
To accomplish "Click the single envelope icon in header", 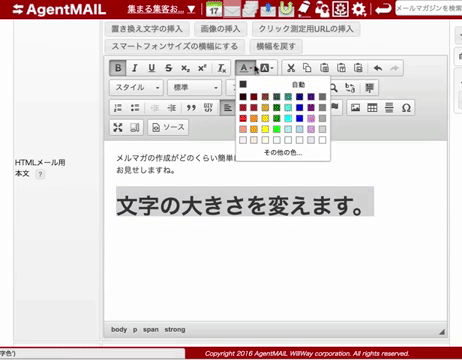I will [x=232, y=9].
